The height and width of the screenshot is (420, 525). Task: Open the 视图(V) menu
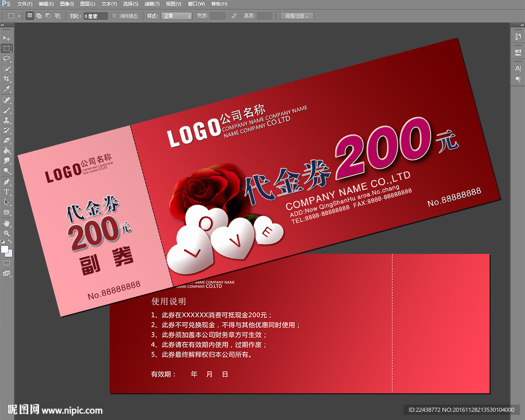tap(173, 4)
